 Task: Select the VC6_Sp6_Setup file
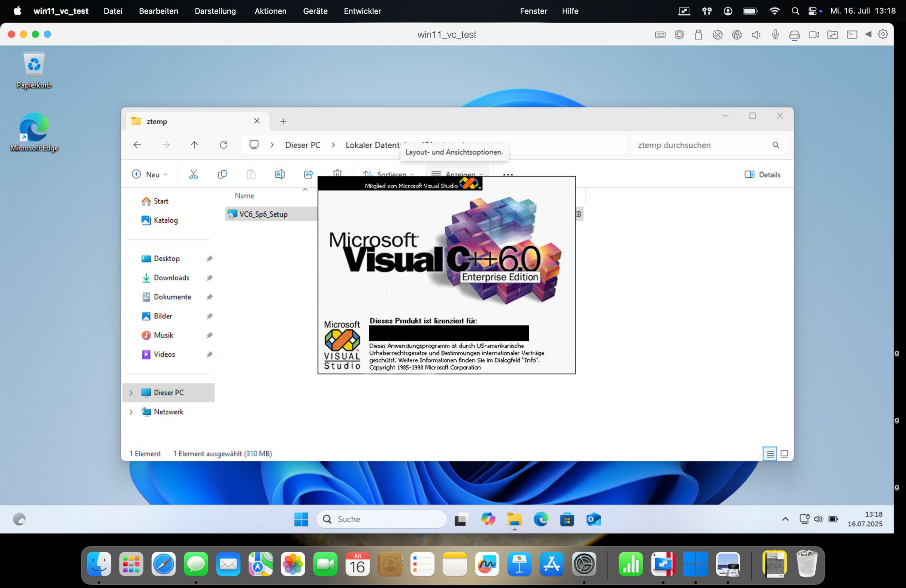click(x=263, y=214)
